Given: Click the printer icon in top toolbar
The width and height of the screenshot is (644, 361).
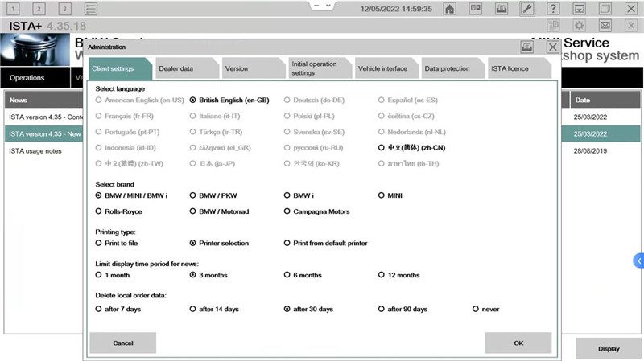Looking at the screenshot, I should [502, 8].
